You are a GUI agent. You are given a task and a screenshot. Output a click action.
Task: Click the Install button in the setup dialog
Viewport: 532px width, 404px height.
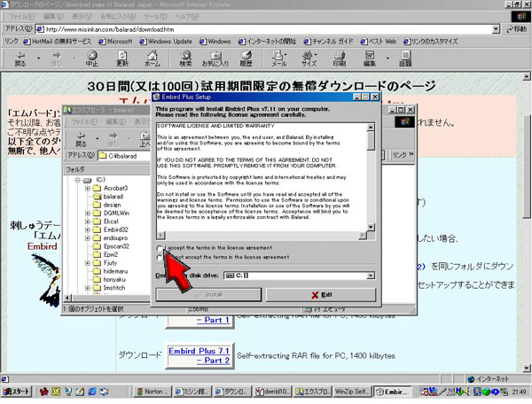point(208,295)
